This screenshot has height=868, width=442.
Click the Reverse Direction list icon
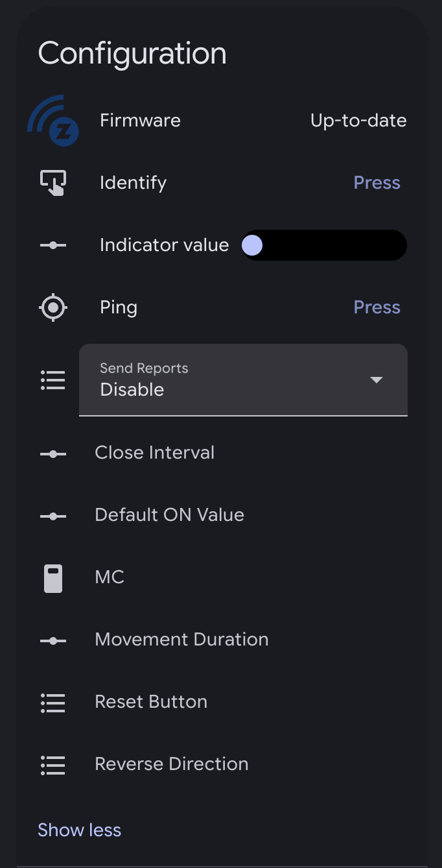(x=53, y=764)
